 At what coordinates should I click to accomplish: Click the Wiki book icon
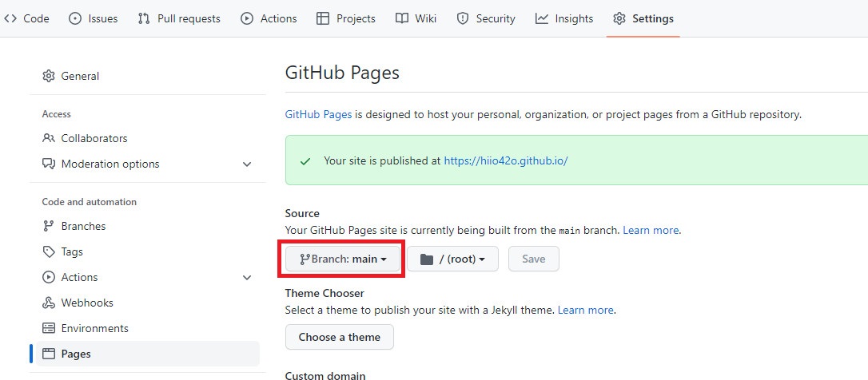click(x=402, y=18)
